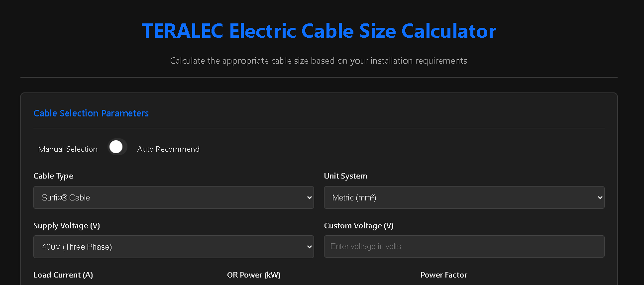Click the chevron arrow on Cable Type select
Viewport: 644px width, 285px height.
click(x=309, y=197)
